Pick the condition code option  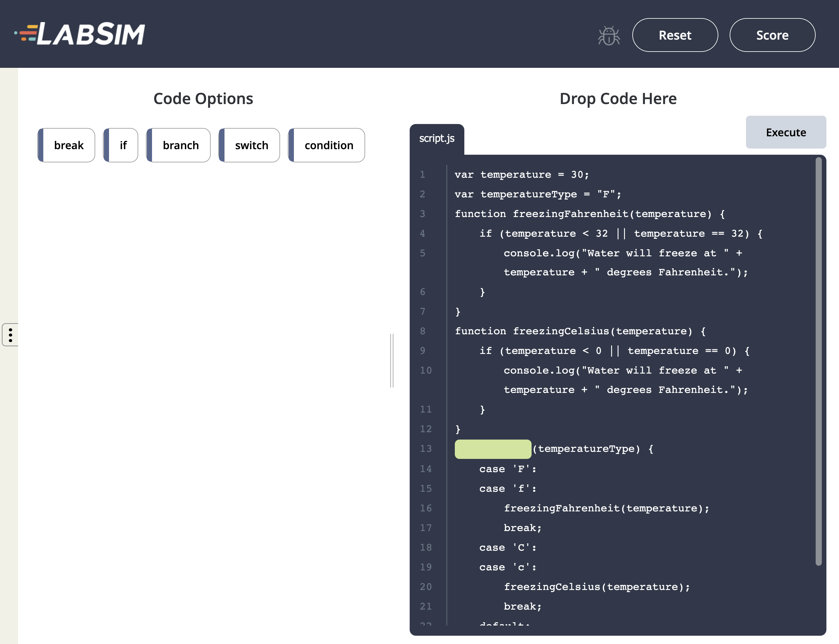click(326, 145)
